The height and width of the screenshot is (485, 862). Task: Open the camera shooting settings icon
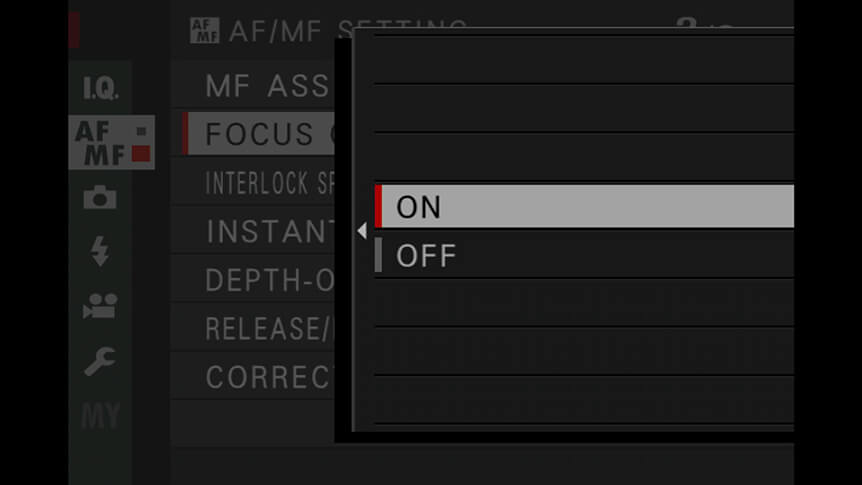[x=100, y=197]
